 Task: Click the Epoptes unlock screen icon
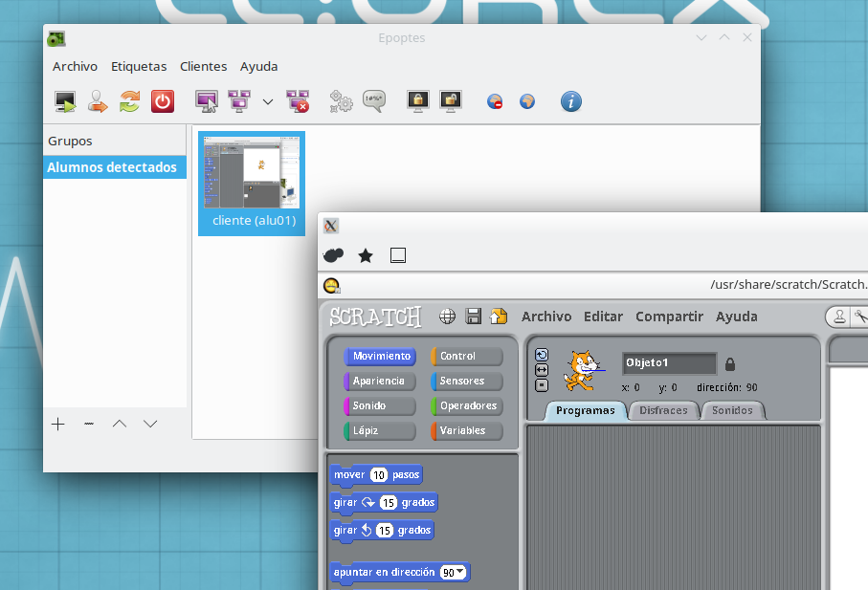(450, 100)
